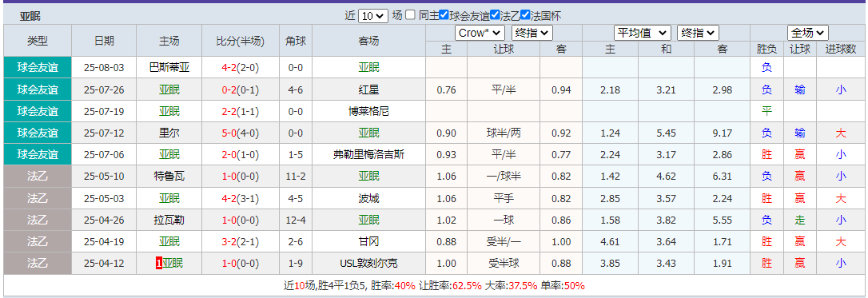
Task: Click the red card number beside 亚眠
Action: [159, 264]
